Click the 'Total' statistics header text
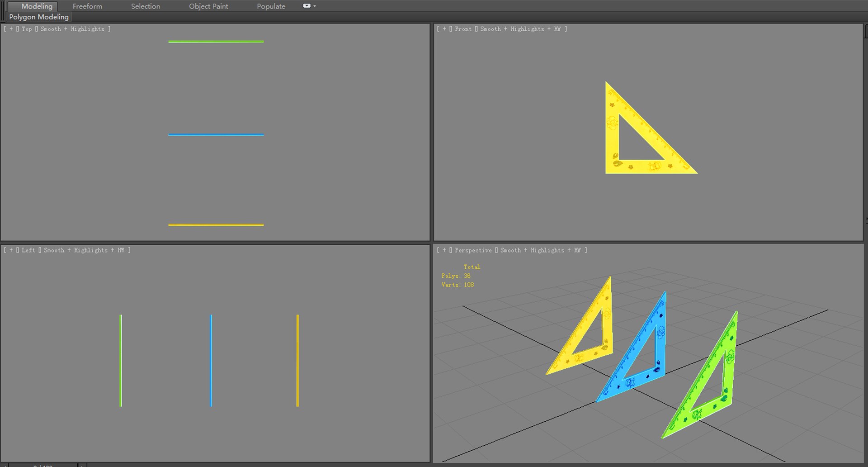Viewport: 868px width, 467px height. 472,267
